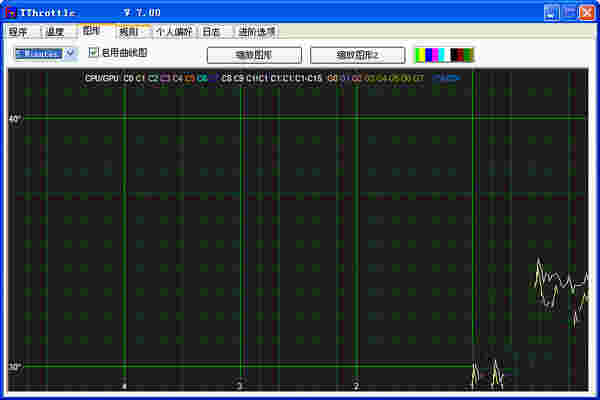Click the CPU/GPU legend label on graph
The height and width of the screenshot is (400, 600).
tap(102, 77)
